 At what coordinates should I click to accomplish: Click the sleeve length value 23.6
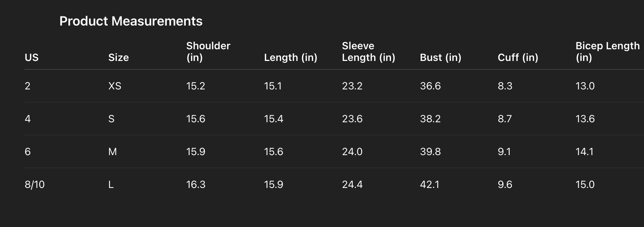[352, 119]
